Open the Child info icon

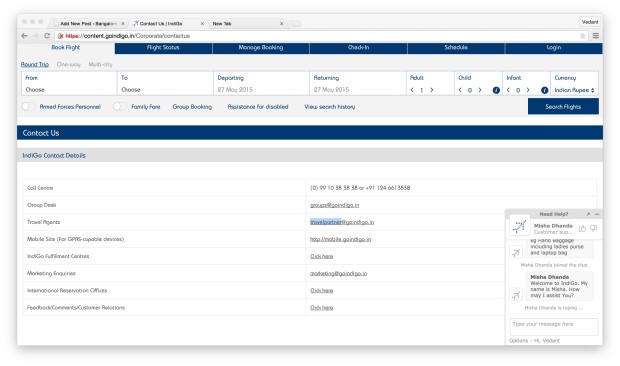(496, 90)
